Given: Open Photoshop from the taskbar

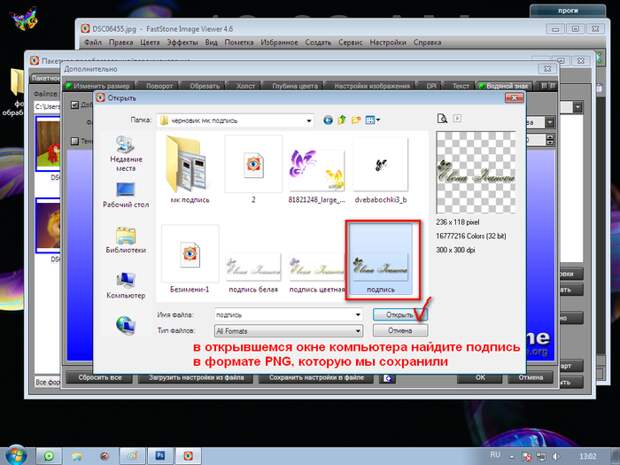Looking at the screenshot, I should 160,456.
